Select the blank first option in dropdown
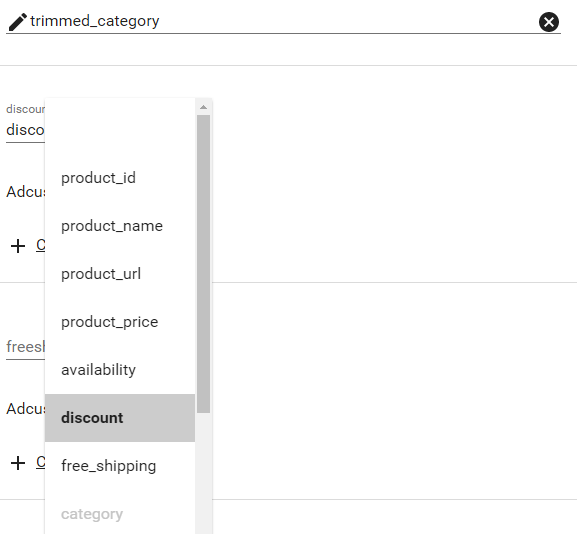This screenshot has height=534, width=577. 120,130
